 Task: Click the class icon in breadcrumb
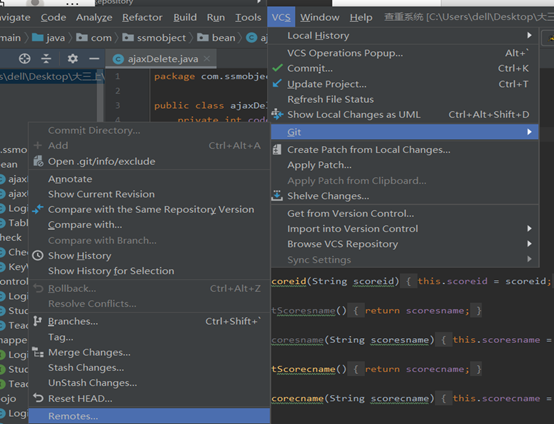click(252, 37)
